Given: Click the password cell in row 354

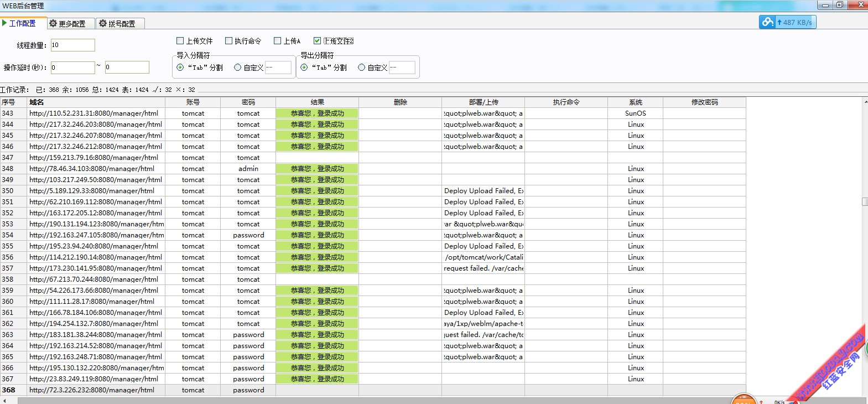Looking at the screenshot, I should click(248, 235).
